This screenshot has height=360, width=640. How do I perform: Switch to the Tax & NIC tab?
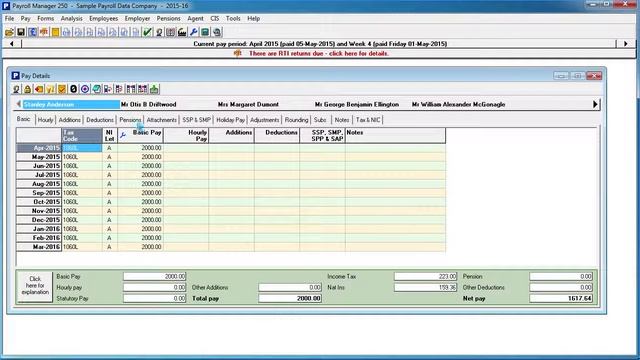pos(368,120)
